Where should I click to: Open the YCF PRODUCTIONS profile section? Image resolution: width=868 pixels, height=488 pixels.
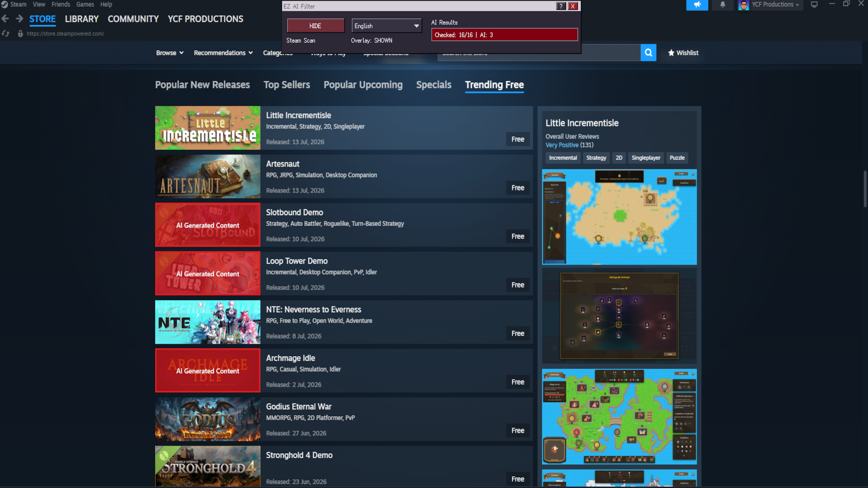click(x=206, y=19)
